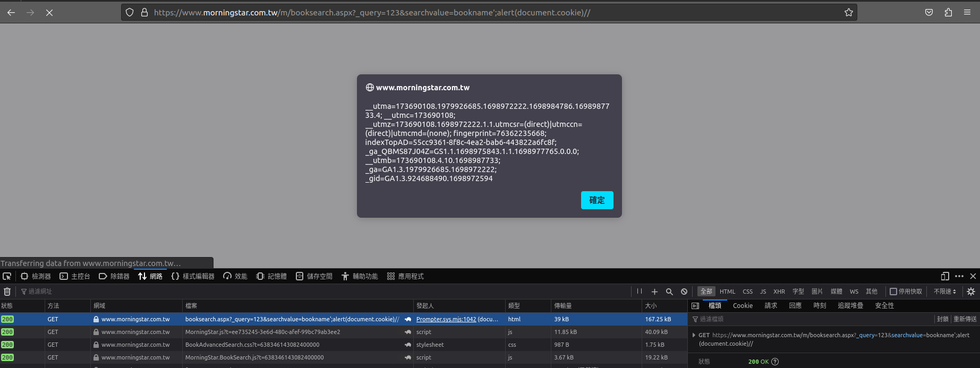Pause network recording

(640, 292)
